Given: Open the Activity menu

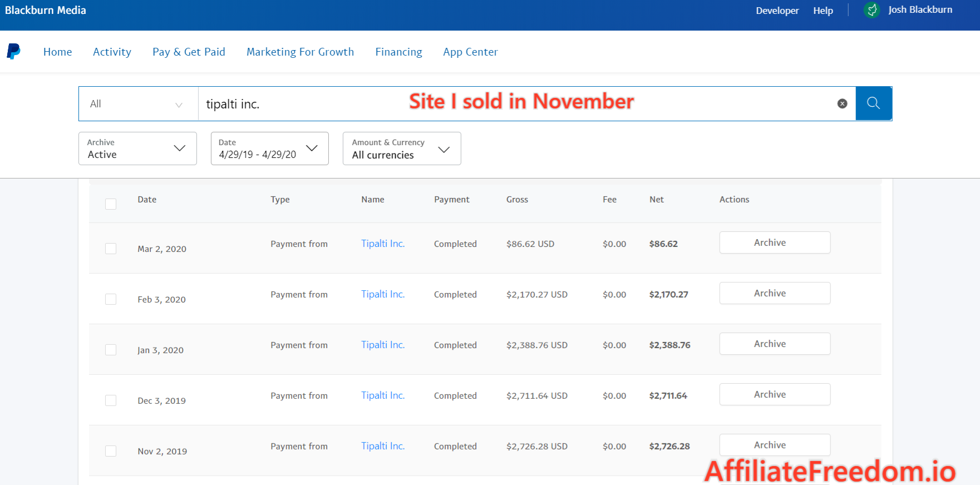Looking at the screenshot, I should pyautogui.click(x=112, y=52).
